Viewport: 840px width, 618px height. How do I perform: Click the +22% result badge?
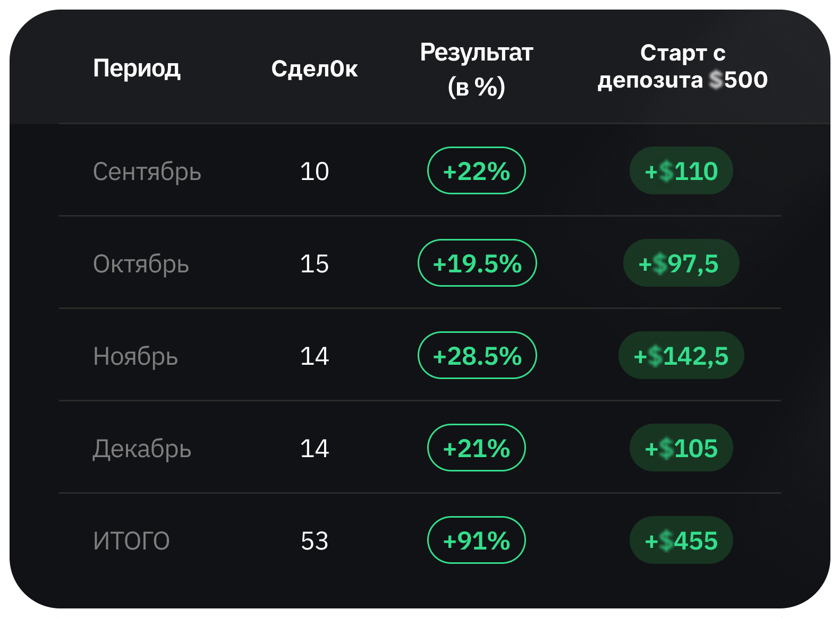point(476,171)
